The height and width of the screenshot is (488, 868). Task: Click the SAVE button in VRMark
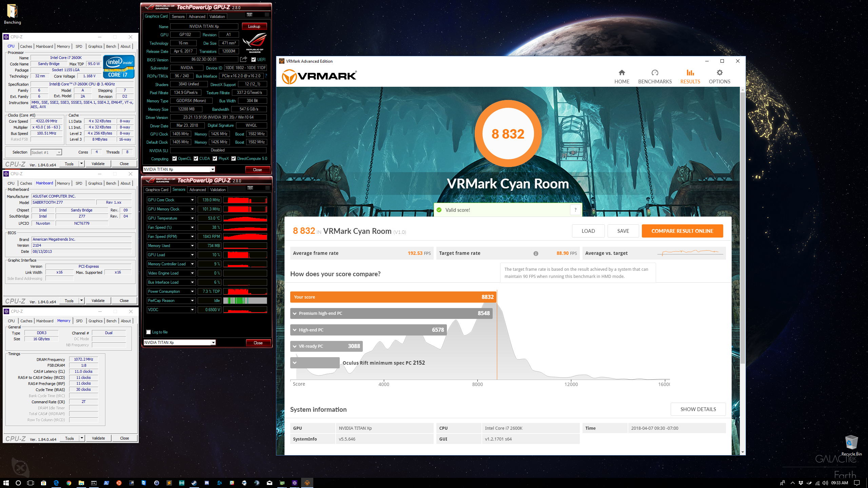point(623,231)
